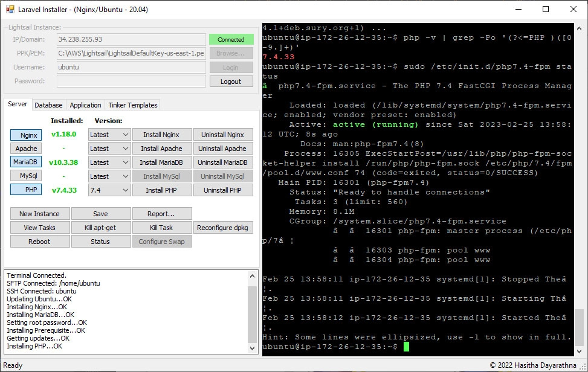The width and height of the screenshot is (588, 372).
Task: Click the Kill Task button
Action: coord(161,228)
